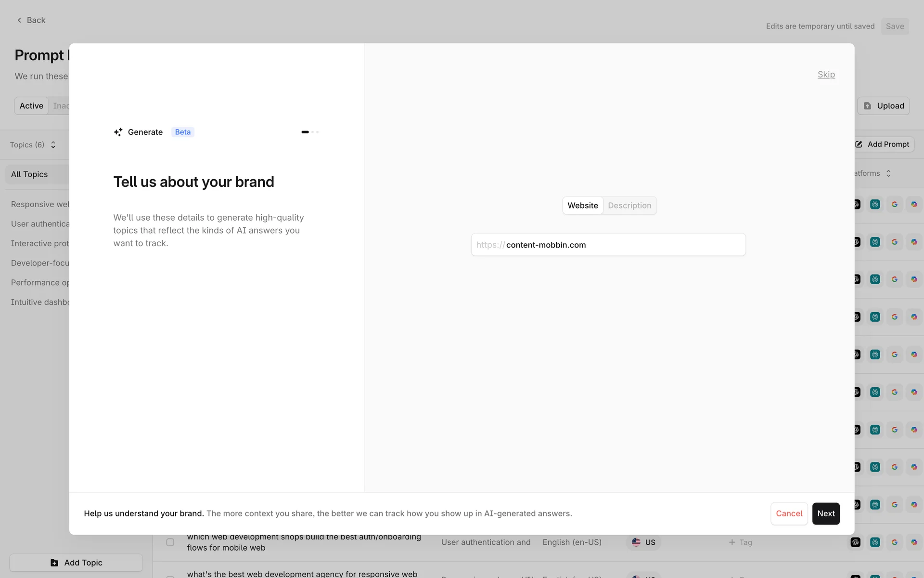Click the Skip link

(826, 75)
